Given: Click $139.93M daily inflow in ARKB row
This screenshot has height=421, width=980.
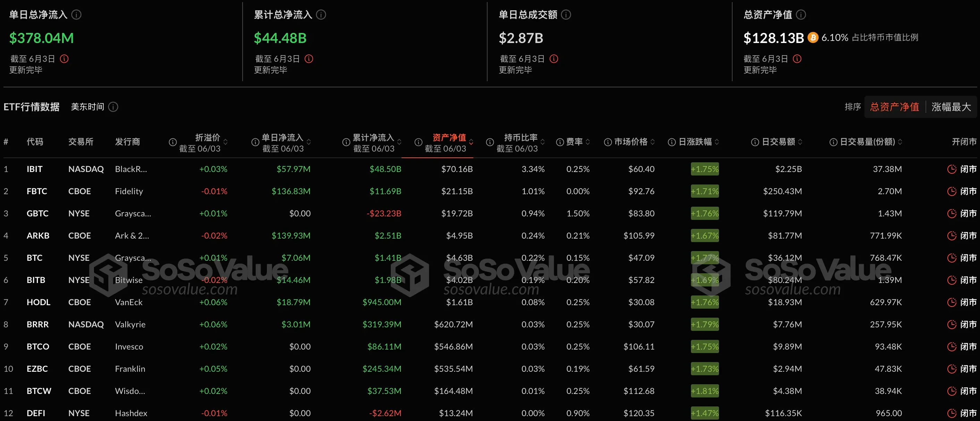Looking at the screenshot, I should (x=291, y=236).
